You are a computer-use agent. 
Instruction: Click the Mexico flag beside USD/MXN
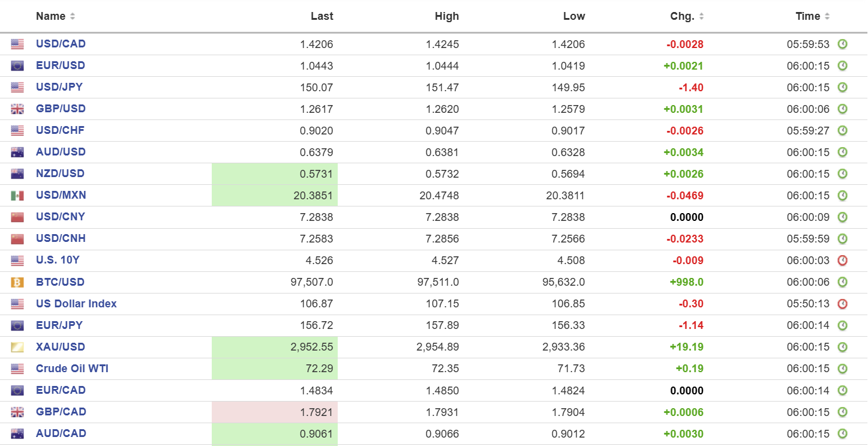coord(17,196)
